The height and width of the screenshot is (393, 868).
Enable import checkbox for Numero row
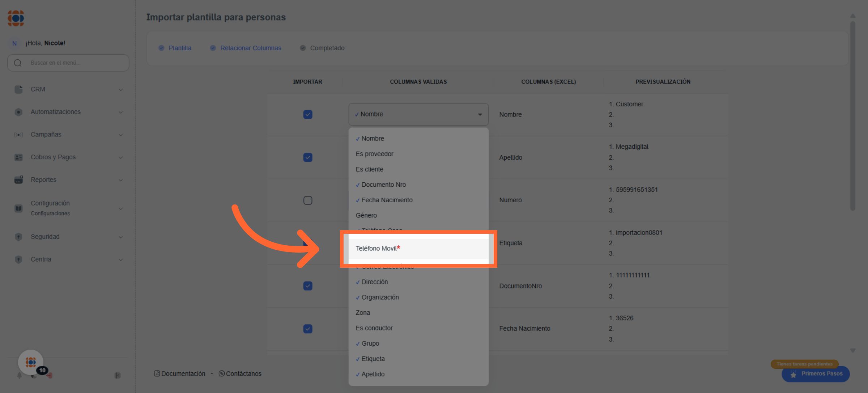coord(308,200)
